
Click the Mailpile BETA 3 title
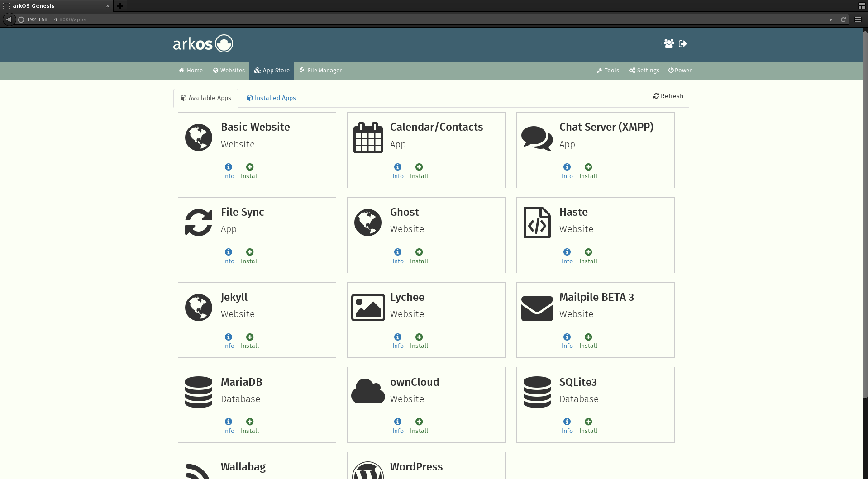[x=596, y=297]
